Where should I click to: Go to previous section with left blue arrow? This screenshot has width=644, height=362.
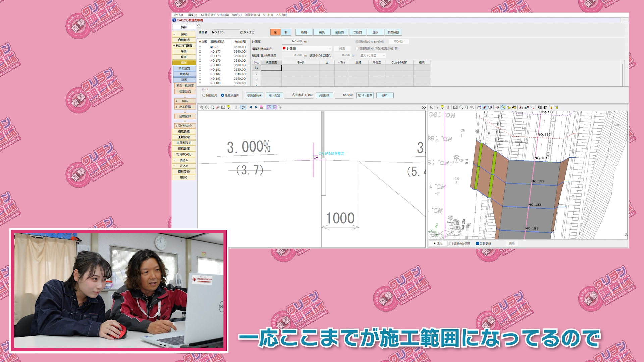(251, 107)
